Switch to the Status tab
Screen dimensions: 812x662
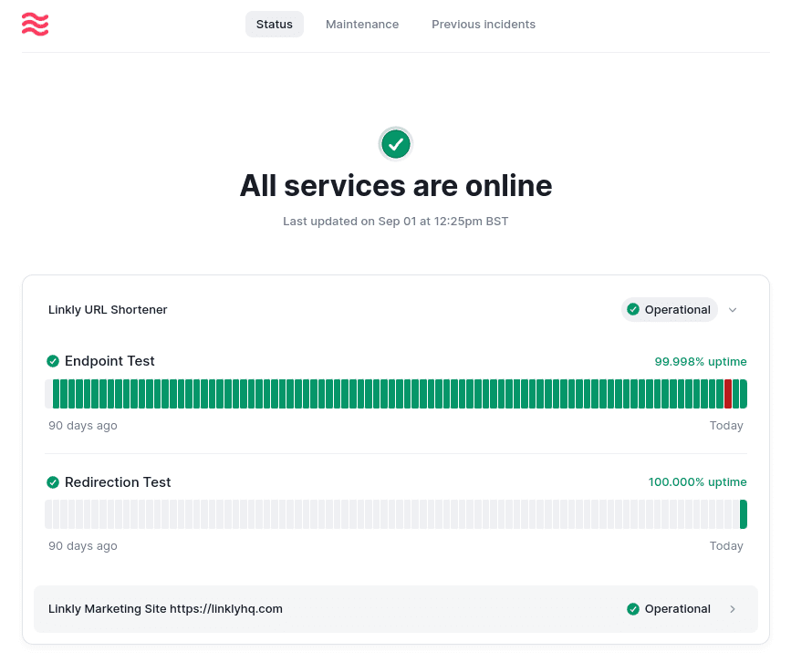274,25
